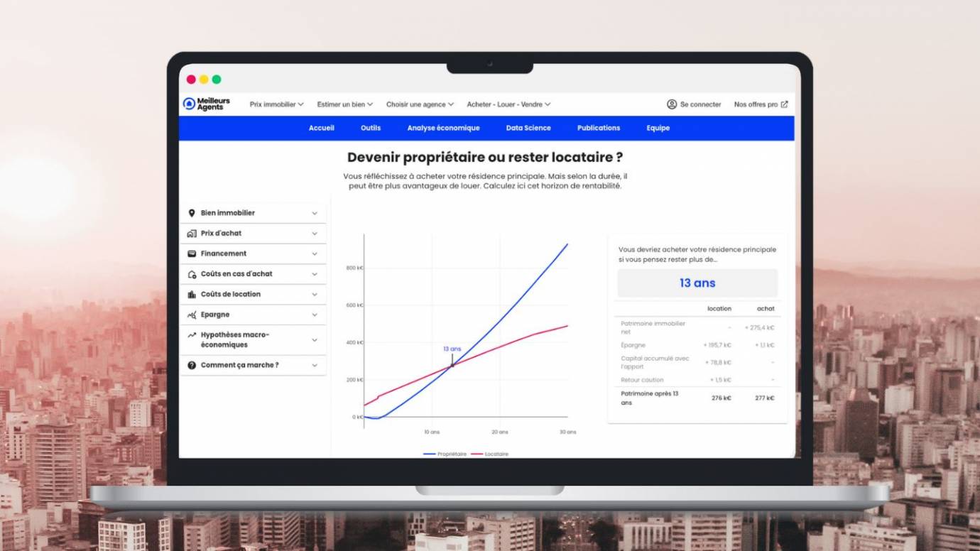Click the credit card Financement icon
The image size is (980, 551).
click(x=192, y=253)
